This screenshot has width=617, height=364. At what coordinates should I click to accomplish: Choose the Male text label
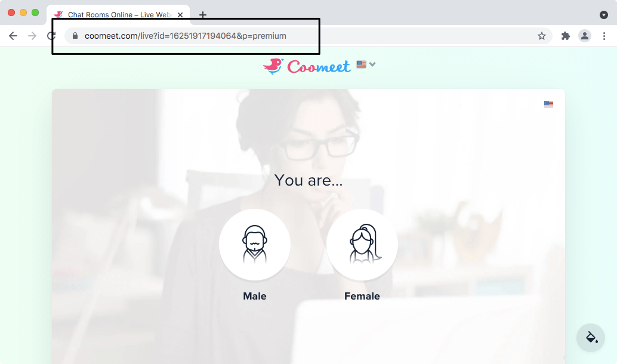pyautogui.click(x=255, y=296)
